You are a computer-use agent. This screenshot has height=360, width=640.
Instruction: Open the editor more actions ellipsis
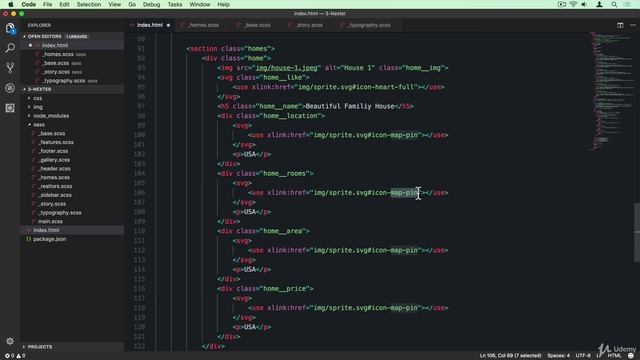coord(633,25)
